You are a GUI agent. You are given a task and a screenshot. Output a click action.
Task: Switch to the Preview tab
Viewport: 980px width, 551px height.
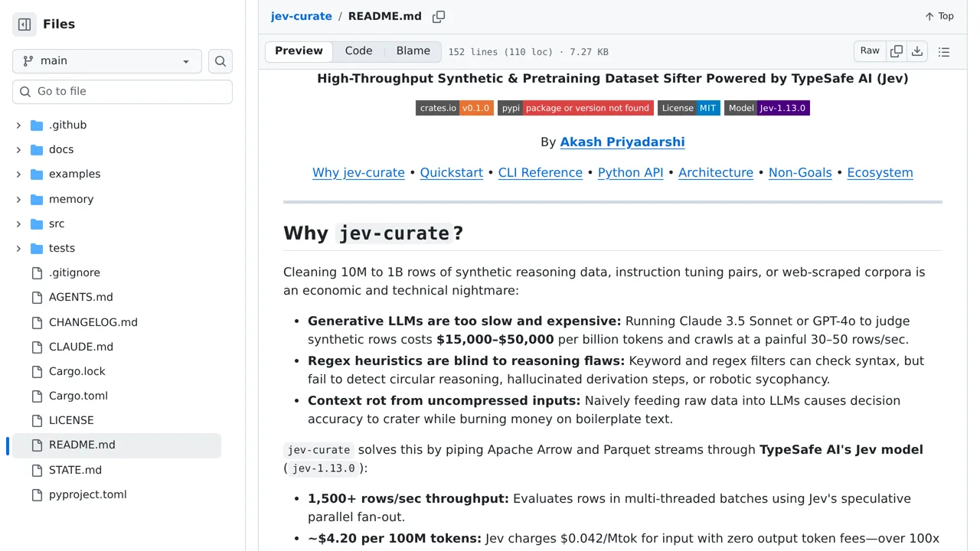pyautogui.click(x=299, y=51)
